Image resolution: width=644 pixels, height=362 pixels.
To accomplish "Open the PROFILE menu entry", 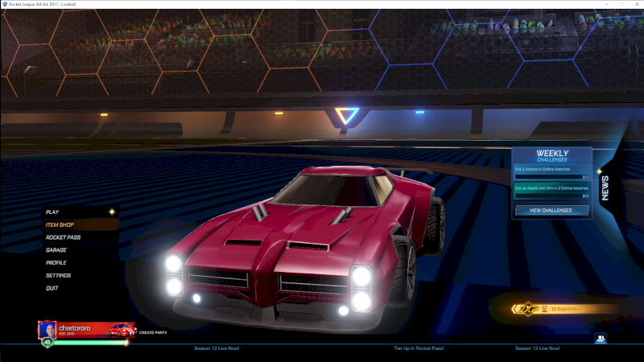I will [x=56, y=263].
